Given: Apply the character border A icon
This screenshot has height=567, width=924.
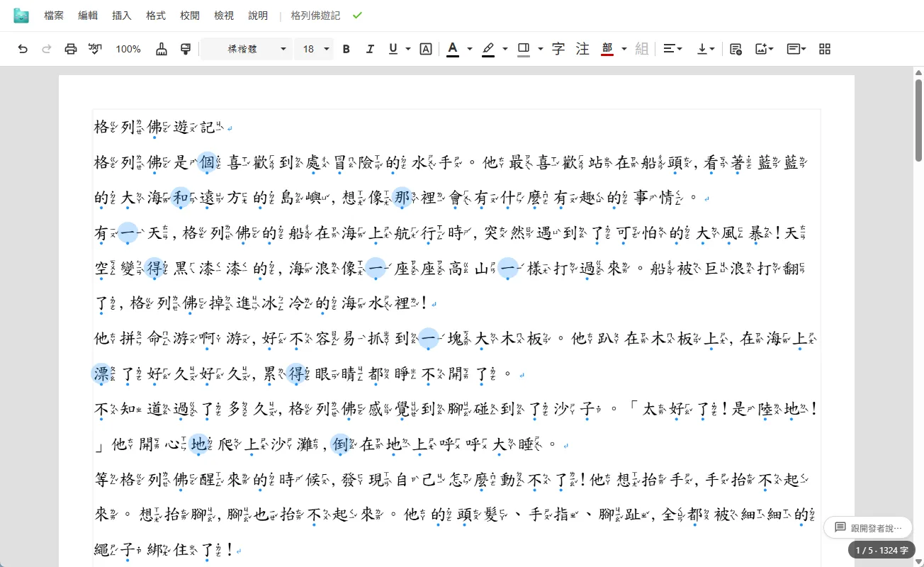Looking at the screenshot, I should coord(426,49).
